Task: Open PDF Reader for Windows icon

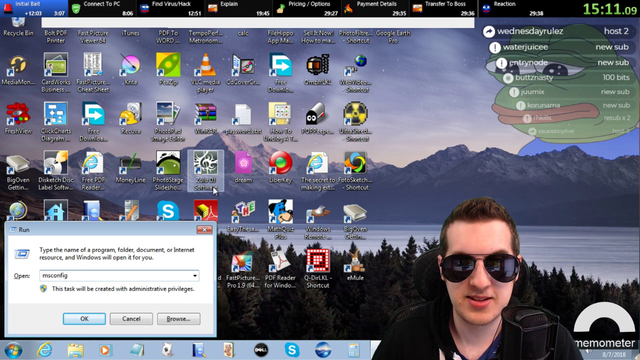Action: coord(280,269)
